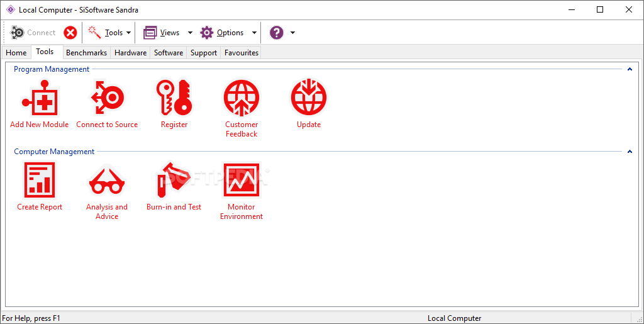Expand the Options dropdown arrow
The image size is (644, 324).
[x=254, y=33]
